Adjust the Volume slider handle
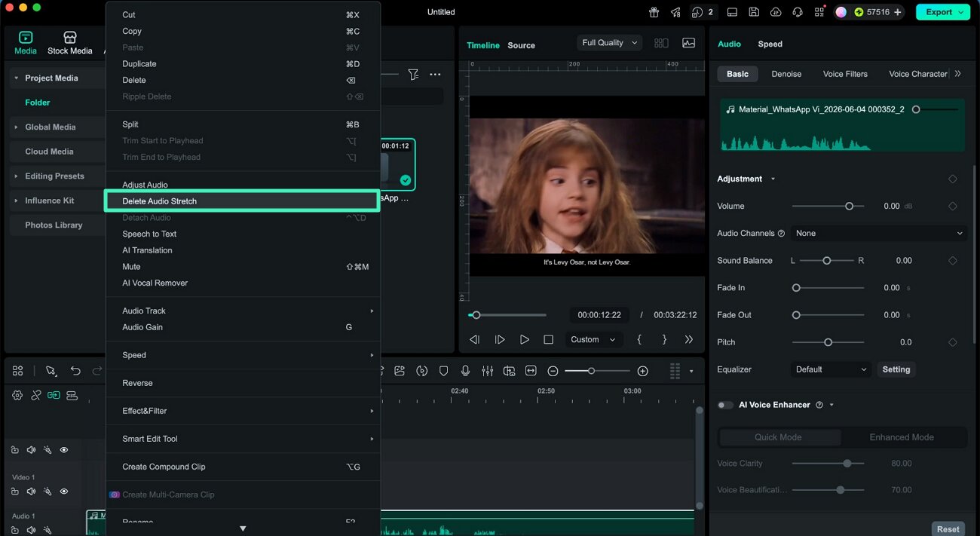Screen dimensions: 980x536 850,206
